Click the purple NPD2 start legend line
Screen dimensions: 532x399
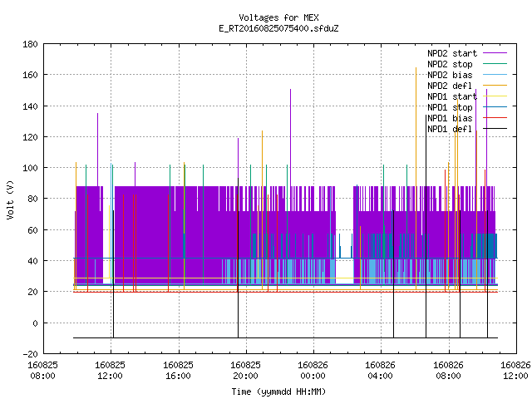tap(495, 53)
